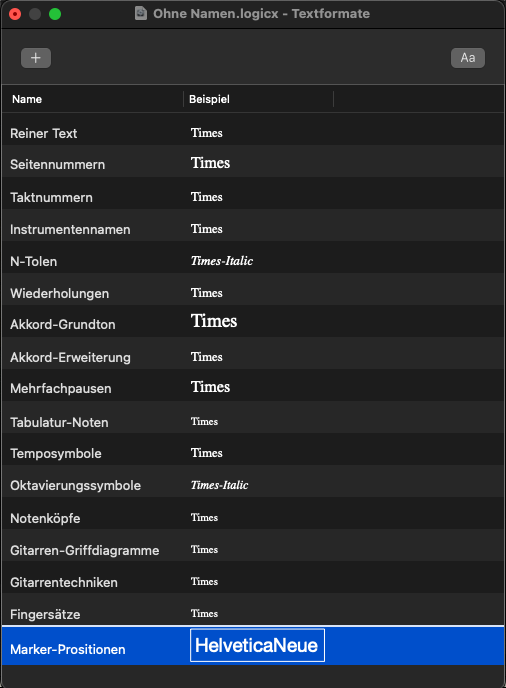Viewport: 506px width, 688px height.
Task: Pick the N-Tolen text format
Action: 253,261
